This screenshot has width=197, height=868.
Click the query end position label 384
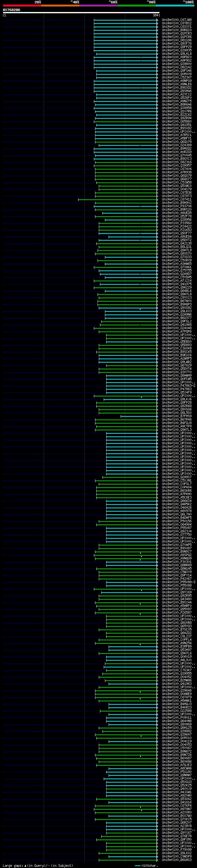pos(155,15)
